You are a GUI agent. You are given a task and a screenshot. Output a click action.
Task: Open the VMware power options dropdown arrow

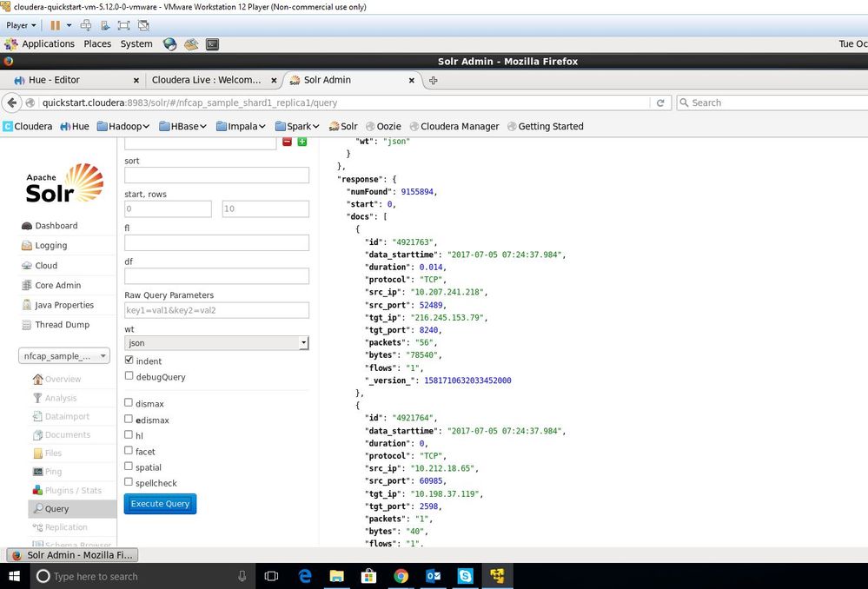coord(70,25)
